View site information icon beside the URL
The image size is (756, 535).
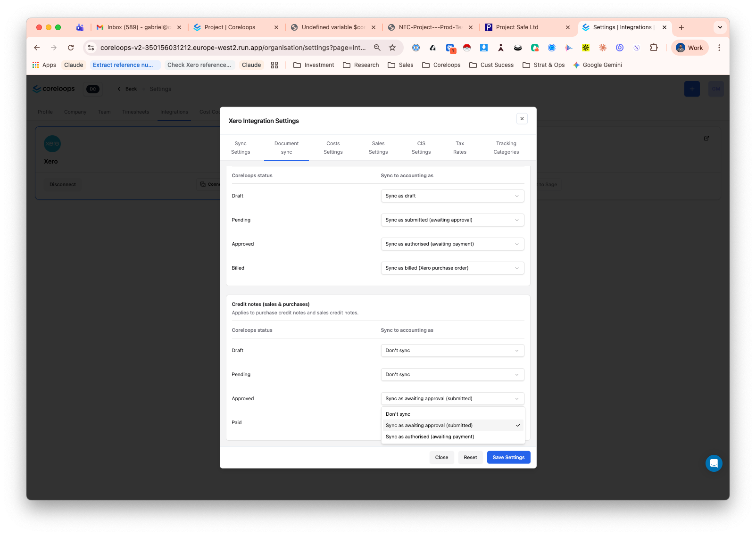click(91, 48)
